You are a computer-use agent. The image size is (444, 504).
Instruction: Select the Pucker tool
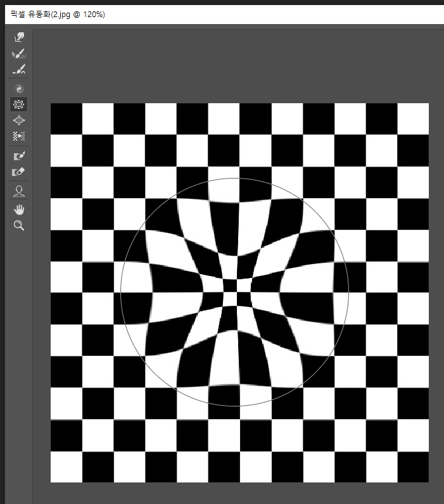pos(18,104)
